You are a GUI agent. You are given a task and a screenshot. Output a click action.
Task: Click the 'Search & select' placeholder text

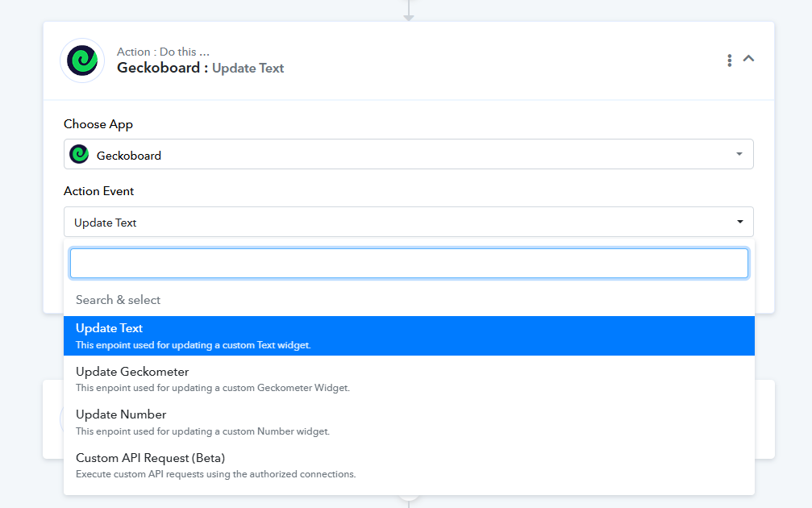pos(118,300)
